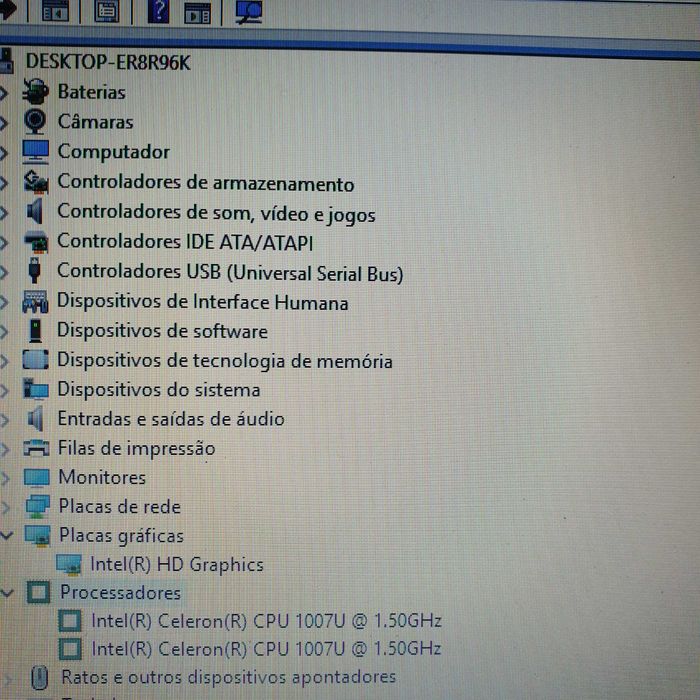Expand Controladores USB (Universal Serial Bus)

coord(4,272)
